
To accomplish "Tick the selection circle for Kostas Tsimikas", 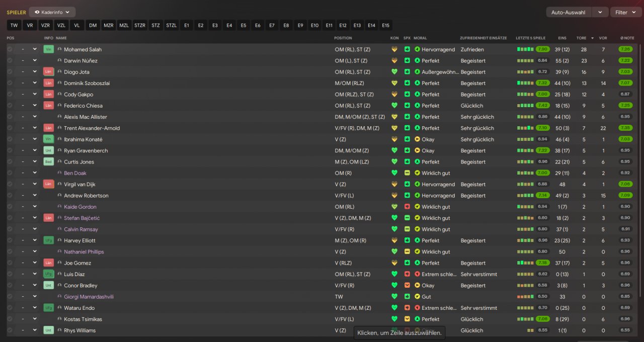I will coord(10,319).
